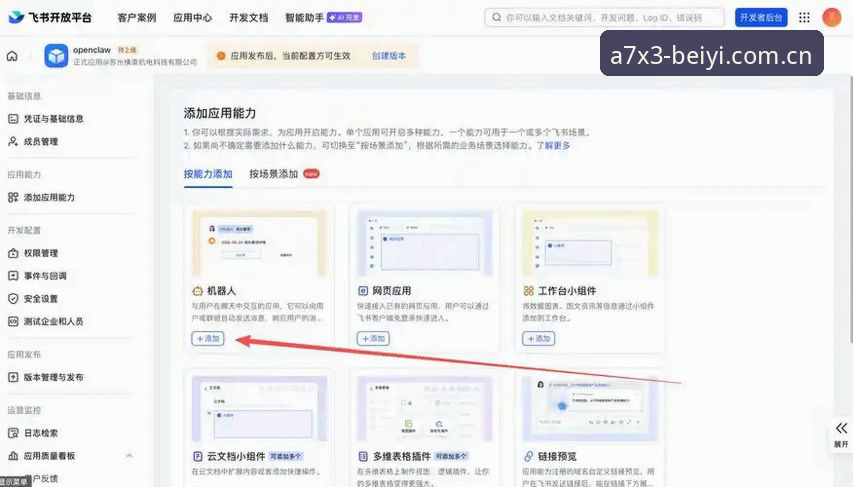Viewport: 853px width, 487px height.
Task: Open 安全设置 in sidebar
Action: click(x=33, y=299)
